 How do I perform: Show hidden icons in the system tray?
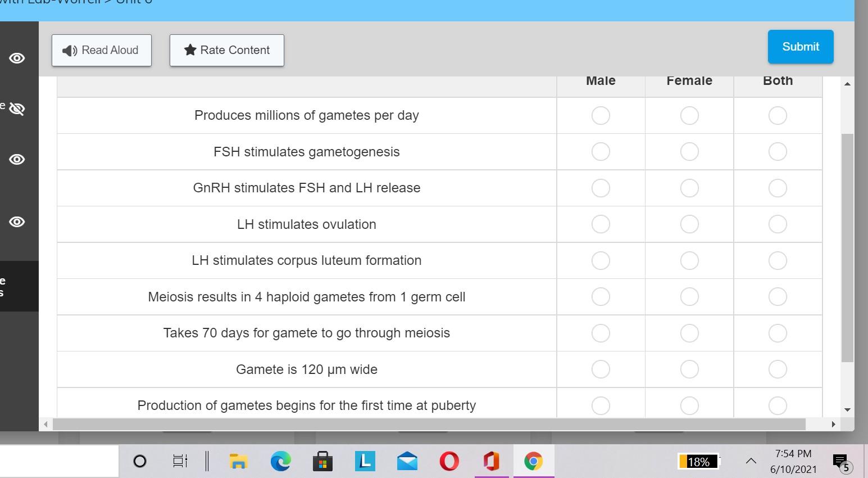point(751,461)
